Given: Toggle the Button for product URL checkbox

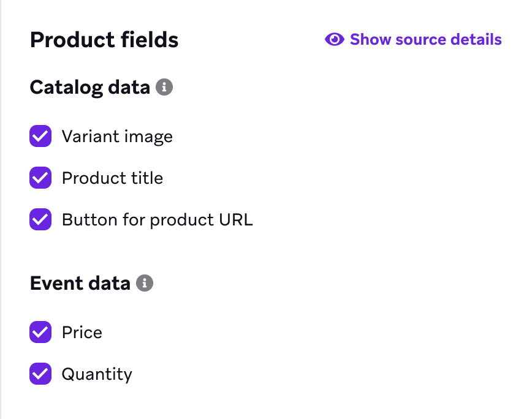Looking at the screenshot, I should coord(40,219).
